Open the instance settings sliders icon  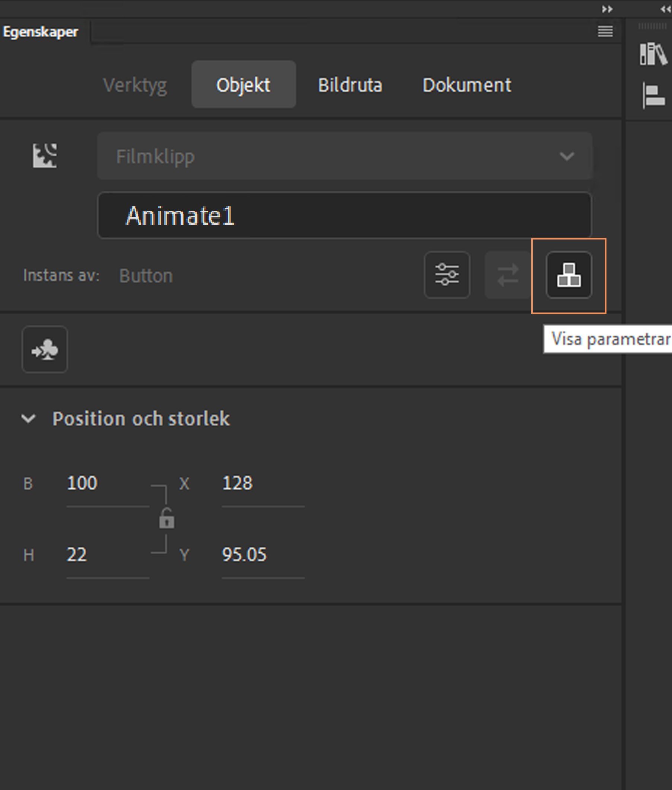point(446,275)
